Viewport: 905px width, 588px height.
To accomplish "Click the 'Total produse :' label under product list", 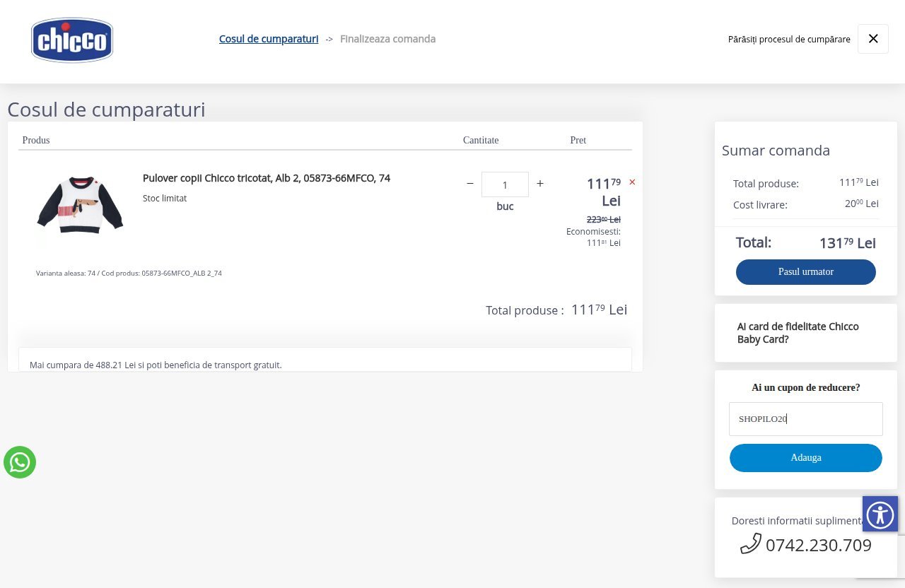I will pos(525,310).
